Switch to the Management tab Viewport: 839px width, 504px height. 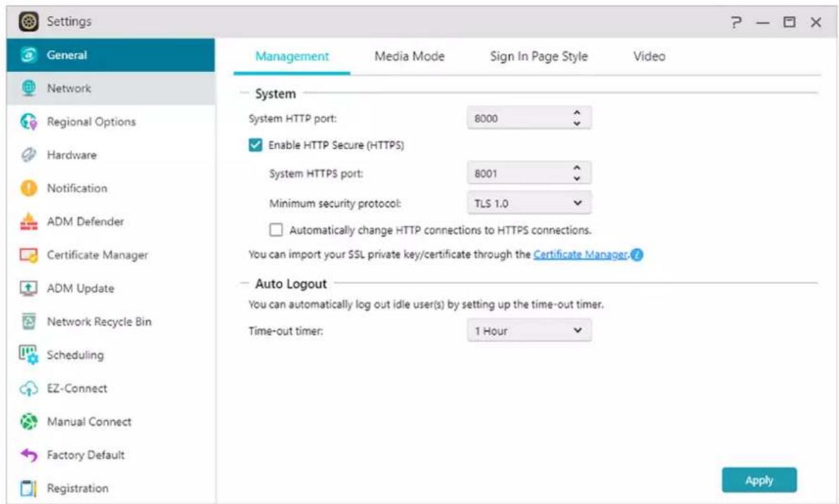[292, 56]
